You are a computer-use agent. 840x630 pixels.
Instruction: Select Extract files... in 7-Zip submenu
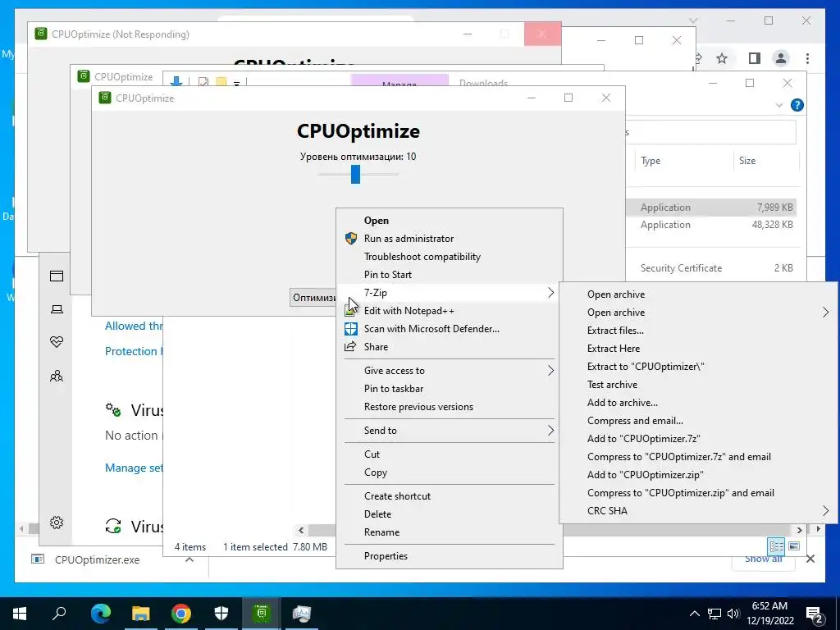[615, 331]
